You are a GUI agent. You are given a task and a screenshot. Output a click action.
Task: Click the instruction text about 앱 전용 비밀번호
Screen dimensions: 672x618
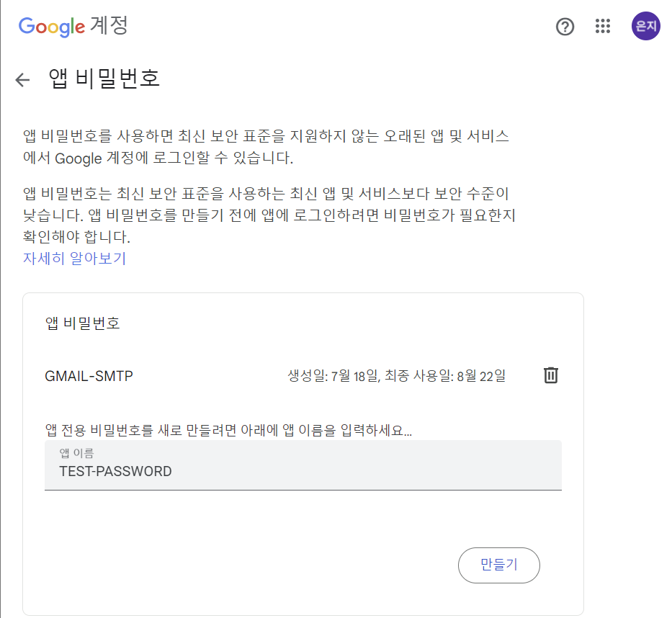[228, 430]
